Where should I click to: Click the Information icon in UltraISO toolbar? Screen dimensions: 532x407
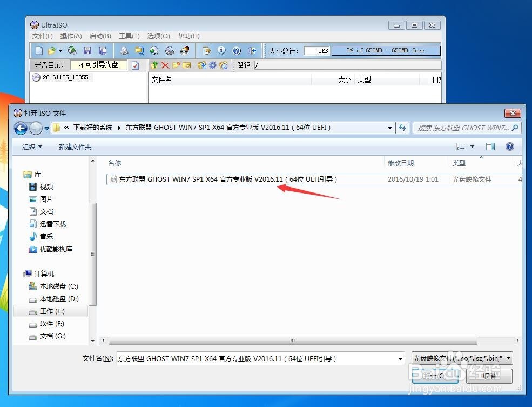tap(221, 51)
